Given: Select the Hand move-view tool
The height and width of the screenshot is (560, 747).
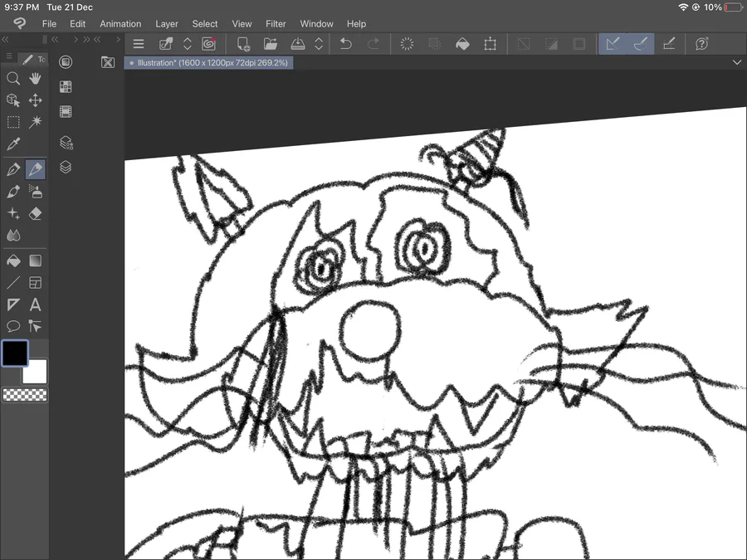Looking at the screenshot, I should pyautogui.click(x=35, y=78).
